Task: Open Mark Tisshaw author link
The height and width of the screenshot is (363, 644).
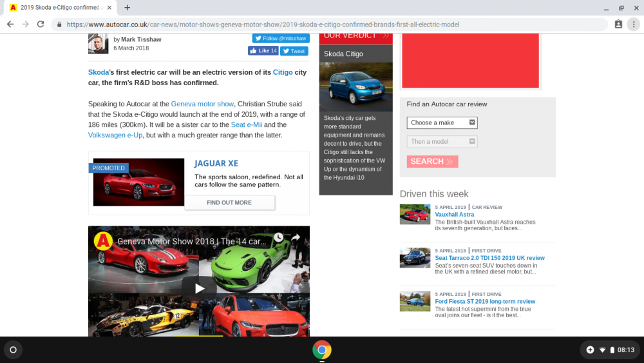Action: (141, 39)
